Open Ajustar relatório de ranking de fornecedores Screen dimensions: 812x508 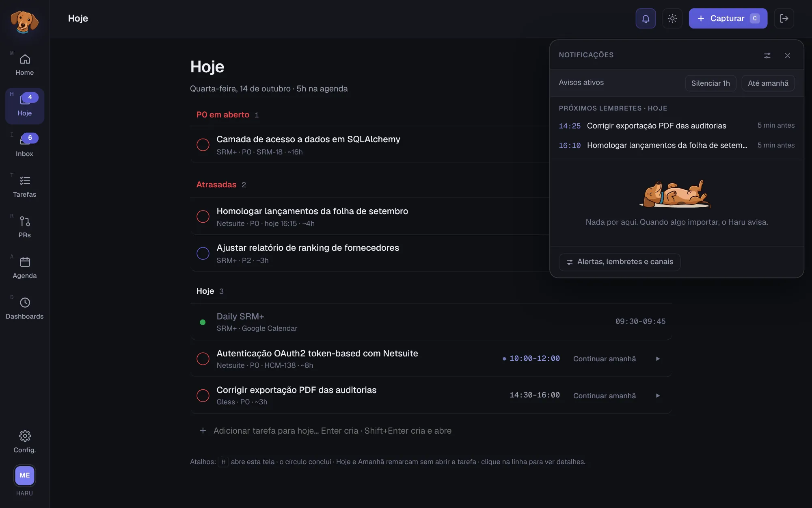coord(308,247)
